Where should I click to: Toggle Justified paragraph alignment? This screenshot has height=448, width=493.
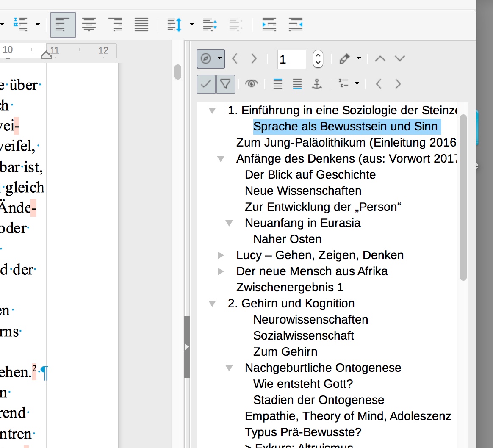point(141,25)
